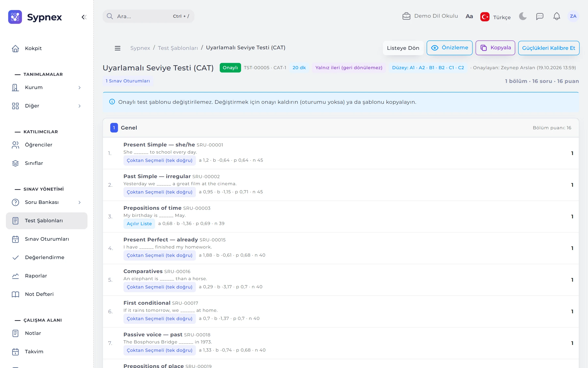Screen dimensions: 588x368
Task: Open the Raporlar chart icon
Action: [15, 276]
